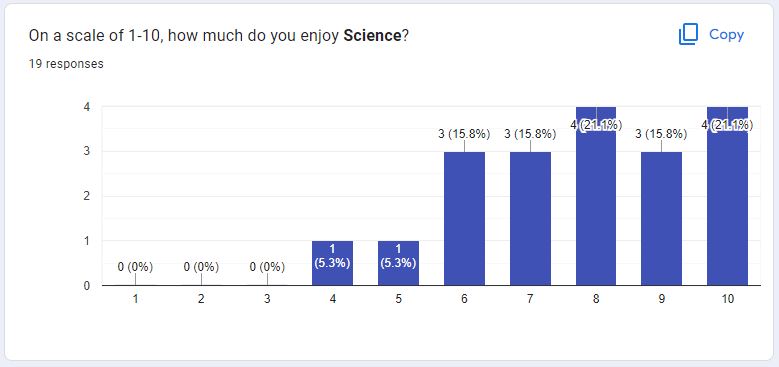Click y-axis value 4
The height and width of the screenshot is (367, 779).
(x=86, y=107)
